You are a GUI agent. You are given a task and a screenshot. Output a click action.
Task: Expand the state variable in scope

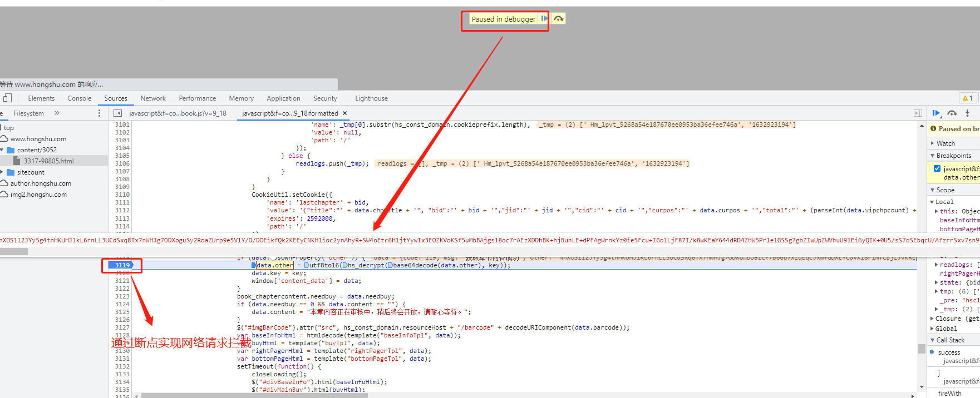(937, 282)
